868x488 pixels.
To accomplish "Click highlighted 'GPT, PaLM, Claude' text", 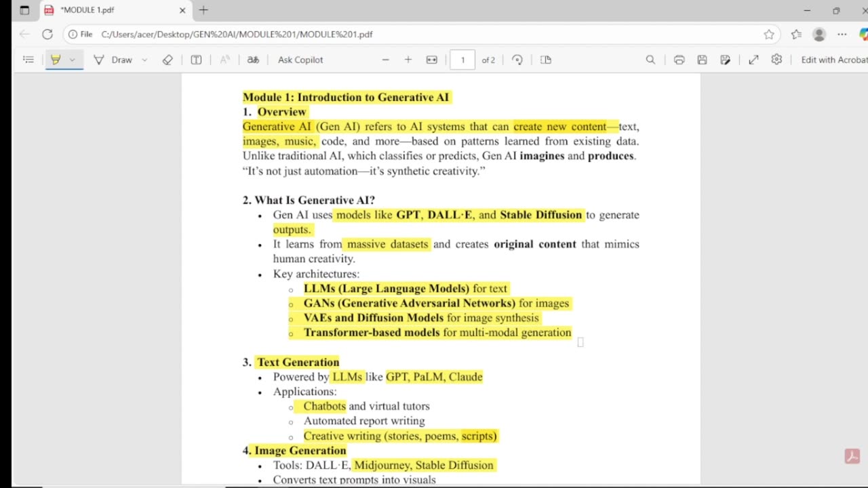I will tap(434, 377).
